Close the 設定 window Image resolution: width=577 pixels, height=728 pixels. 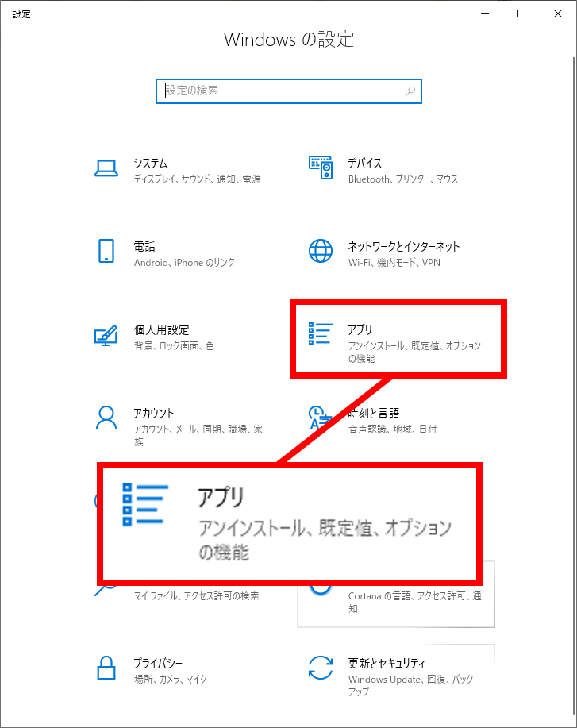[558, 14]
